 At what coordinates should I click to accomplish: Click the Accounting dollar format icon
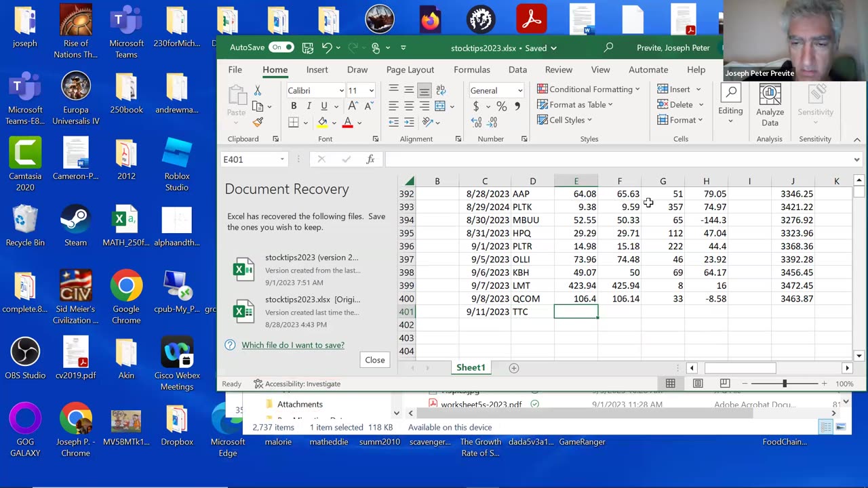pyautogui.click(x=476, y=106)
